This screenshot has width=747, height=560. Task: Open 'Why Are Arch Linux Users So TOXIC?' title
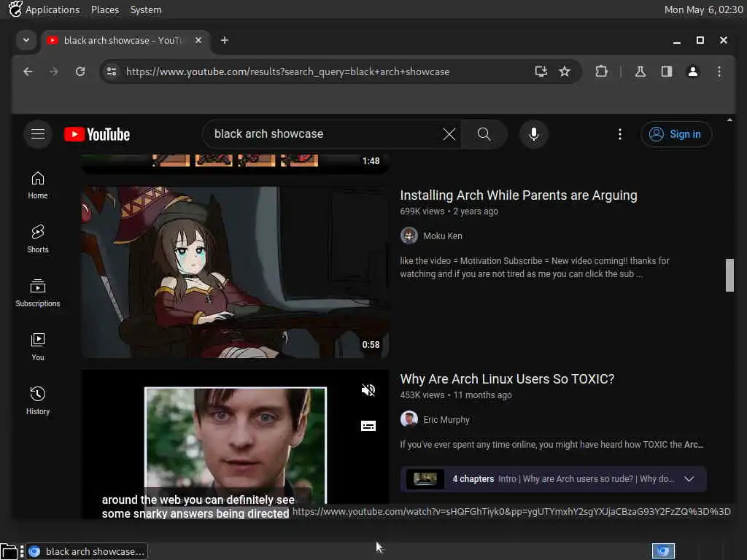(x=507, y=379)
